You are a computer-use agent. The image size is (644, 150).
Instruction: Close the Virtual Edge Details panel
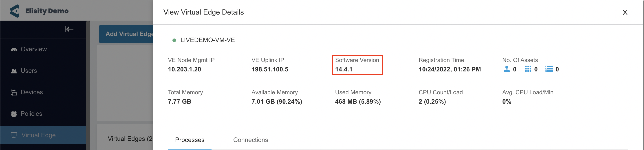point(625,12)
